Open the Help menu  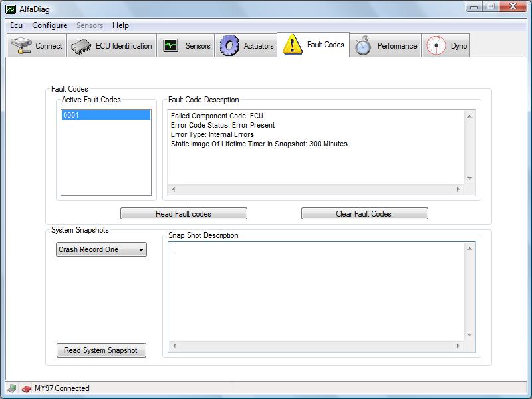tap(120, 25)
